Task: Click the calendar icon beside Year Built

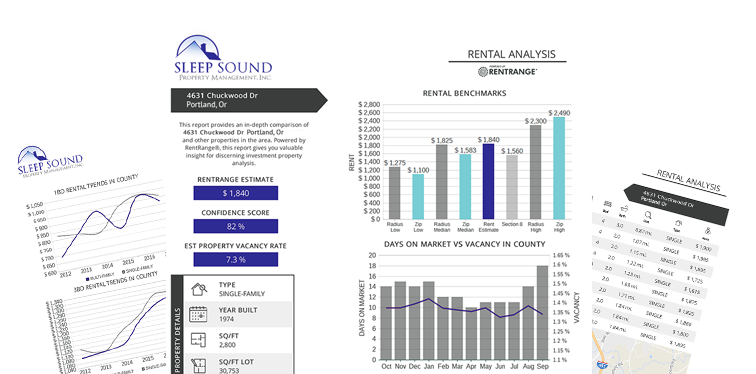Action: click(x=198, y=314)
